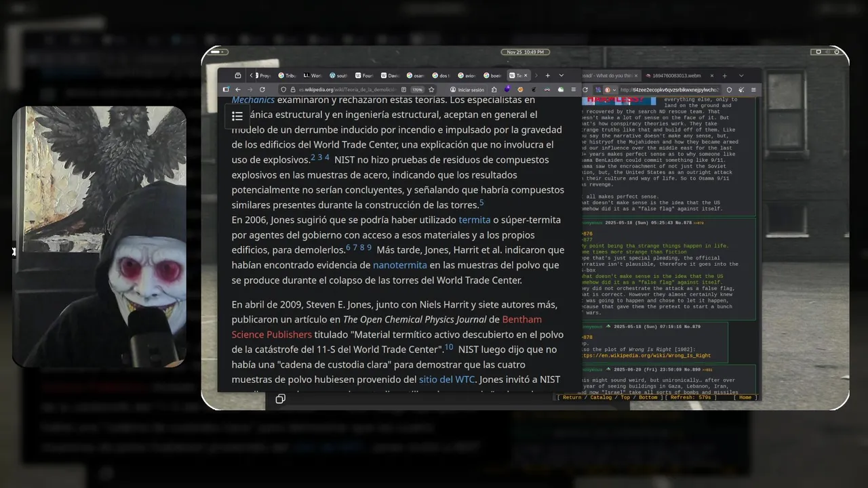Image resolution: width=868 pixels, height=488 pixels.
Task: Open the Wikipedia browser hamburger menu
Action: click(x=574, y=89)
